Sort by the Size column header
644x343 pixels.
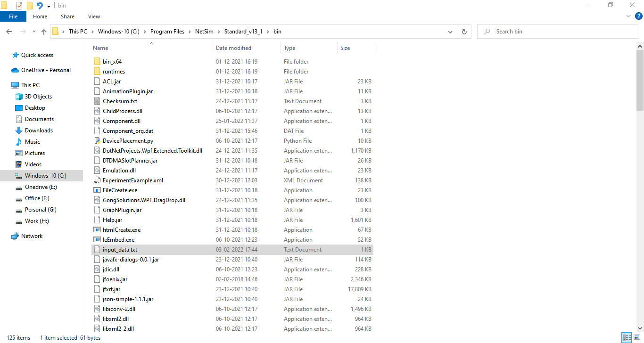[x=356, y=48]
